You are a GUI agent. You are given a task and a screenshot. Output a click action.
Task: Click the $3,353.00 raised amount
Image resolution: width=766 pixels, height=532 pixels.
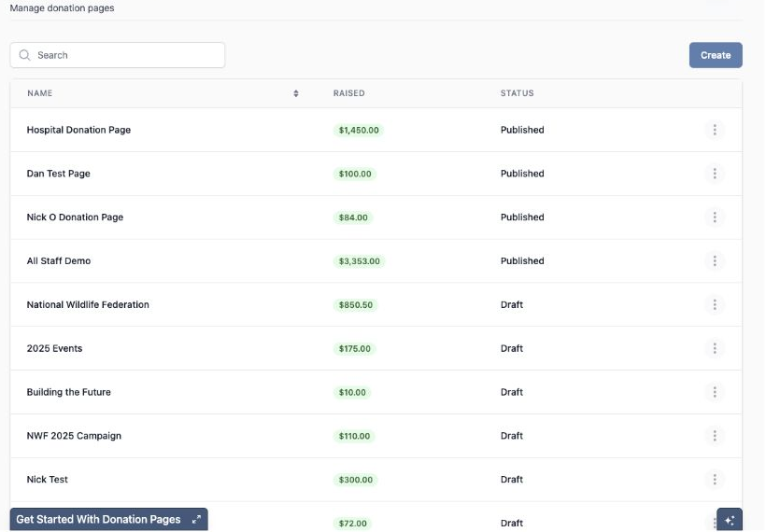coord(359,261)
